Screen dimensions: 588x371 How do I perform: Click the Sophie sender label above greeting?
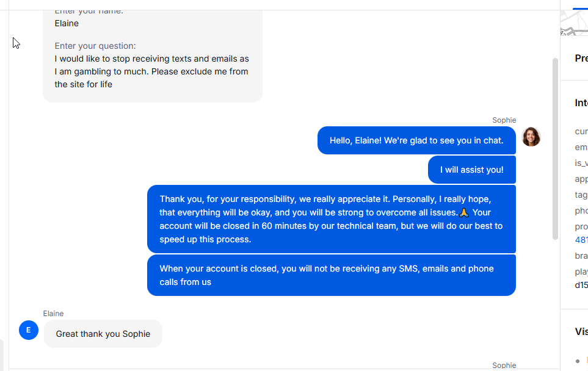[x=504, y=120]
